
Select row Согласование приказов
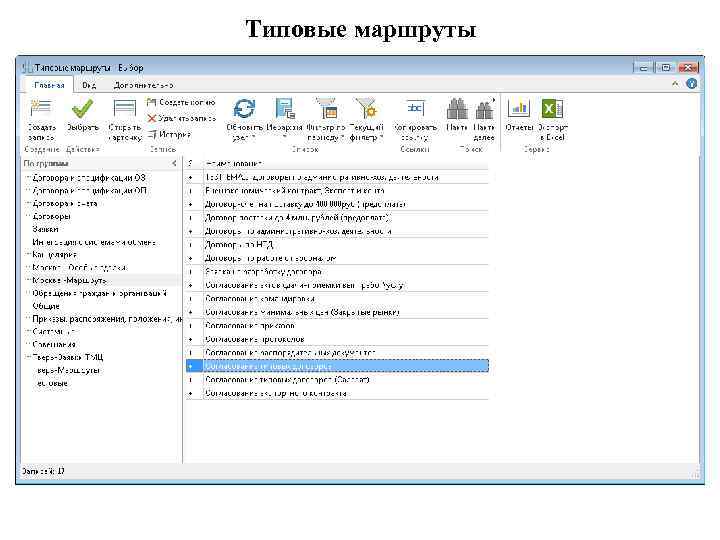pyautogui.click(x=338, y=326)
